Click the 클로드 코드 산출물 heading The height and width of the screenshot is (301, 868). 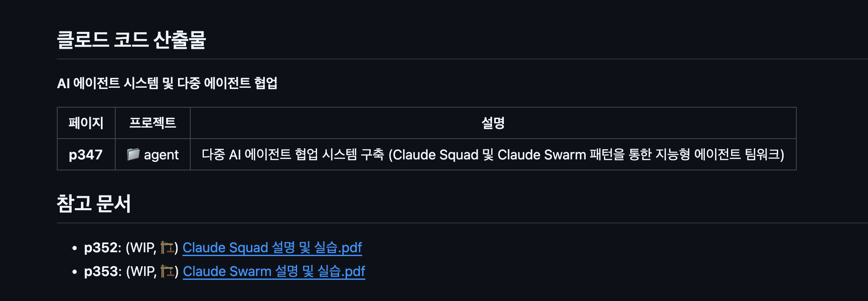point(131,40)
